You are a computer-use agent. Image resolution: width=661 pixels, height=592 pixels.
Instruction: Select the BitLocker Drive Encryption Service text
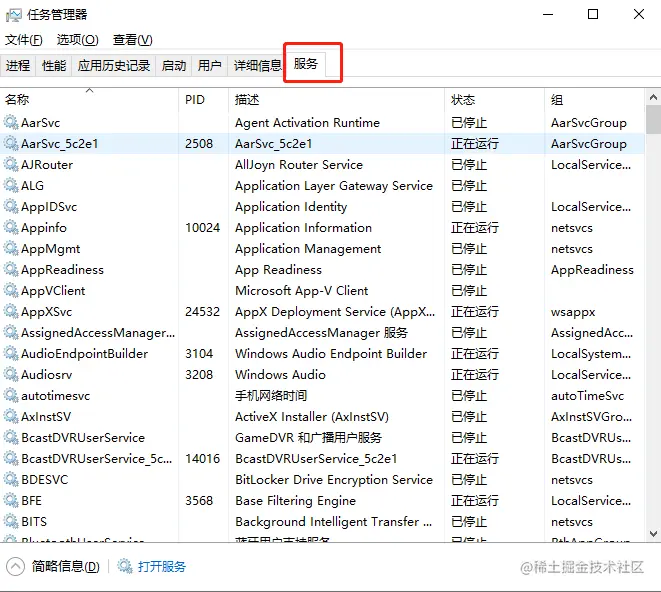pos(334,479)
